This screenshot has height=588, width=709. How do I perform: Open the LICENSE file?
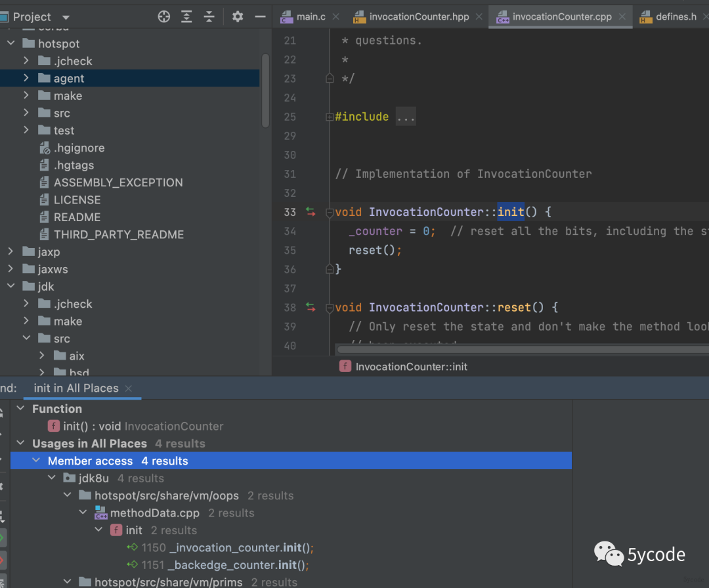[x=77, y=199]
